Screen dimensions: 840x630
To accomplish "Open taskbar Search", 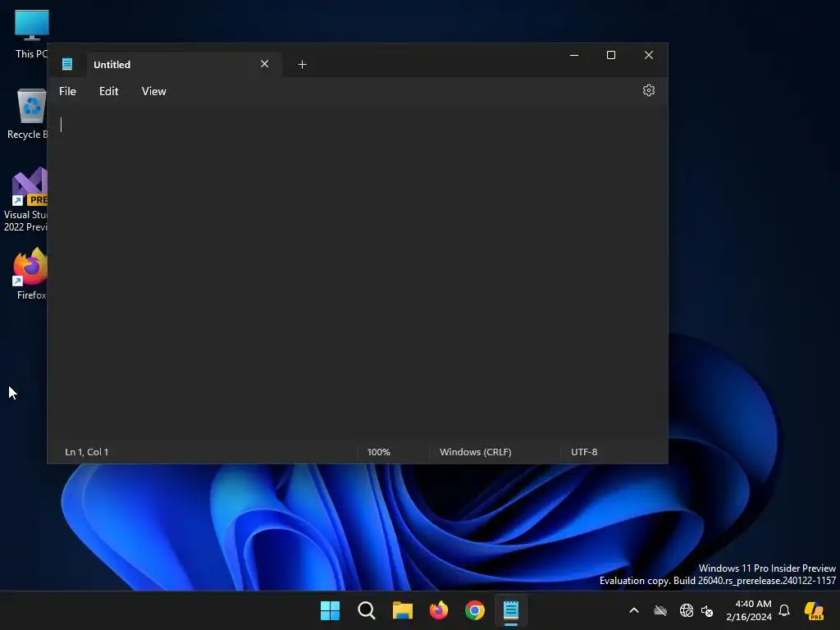I will tap(367, 610).
